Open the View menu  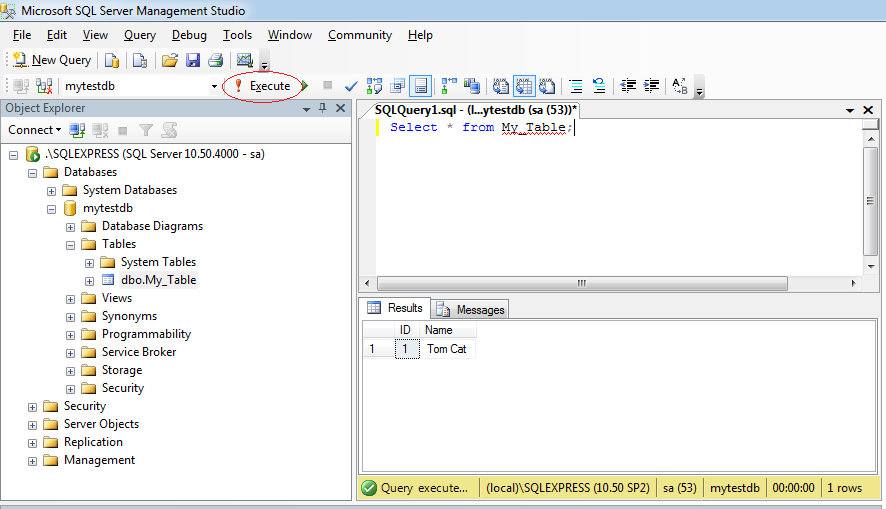coord(95,35)
